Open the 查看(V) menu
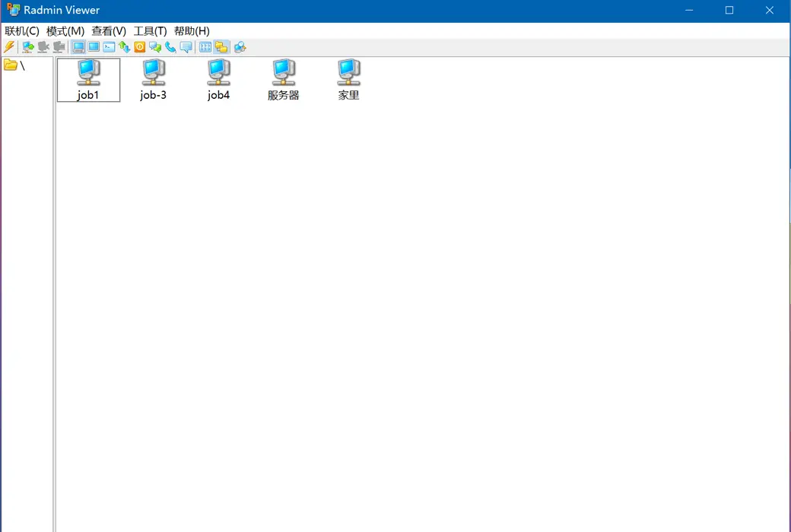791x532 pixels. 109,30
